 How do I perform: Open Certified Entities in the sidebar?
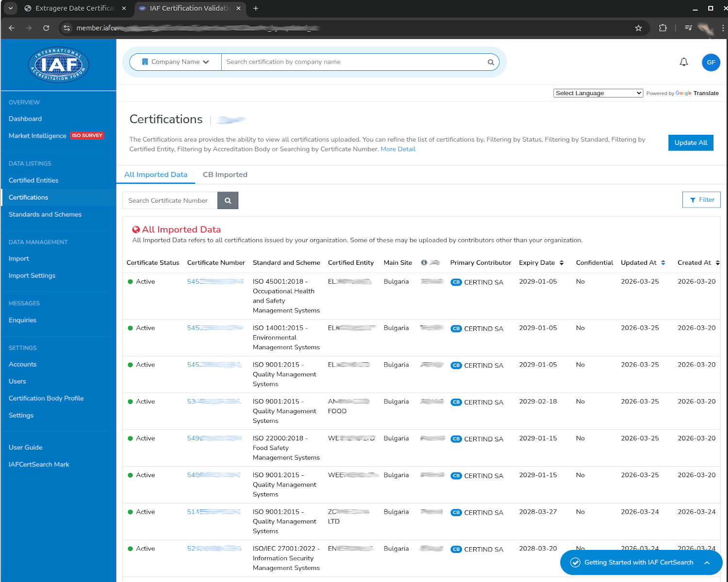(x=33, y=180)
